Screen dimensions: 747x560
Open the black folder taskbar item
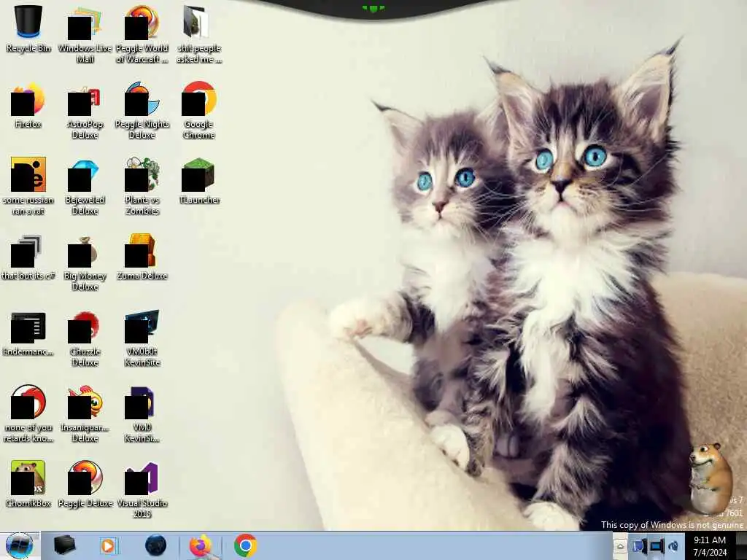pyautogui.click(x=64, y=545)
